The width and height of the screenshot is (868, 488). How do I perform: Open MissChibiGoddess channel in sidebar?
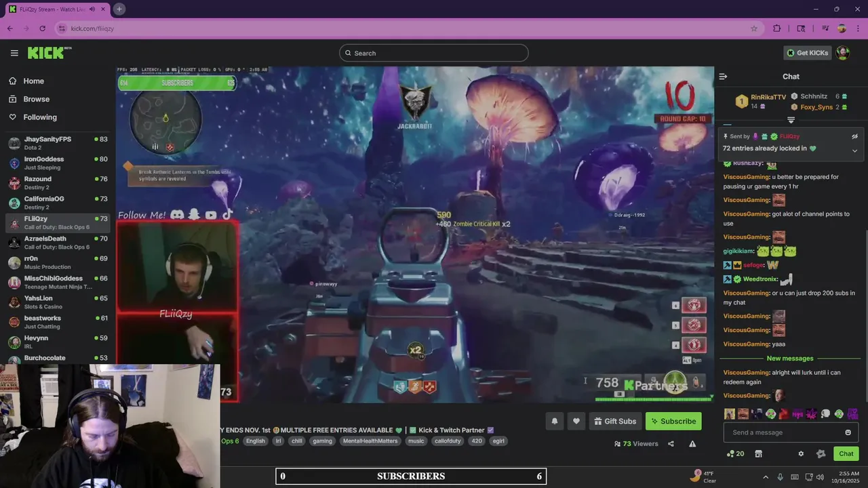58,282
